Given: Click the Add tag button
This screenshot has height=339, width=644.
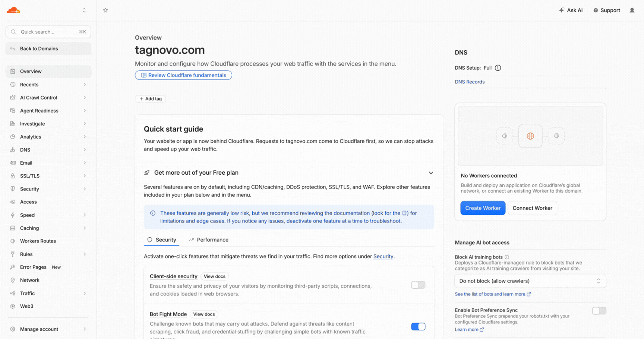Looking at the screenshot, I should point(151,99).
